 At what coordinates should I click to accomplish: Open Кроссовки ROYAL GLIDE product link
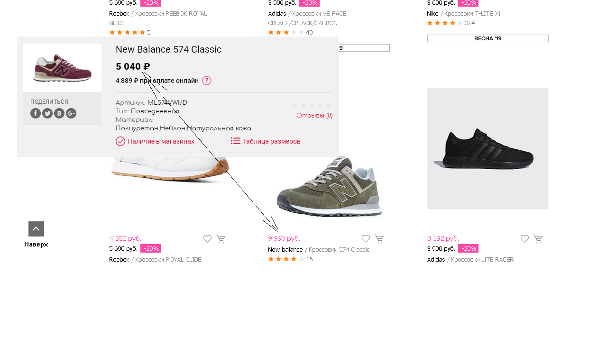(x=168, y=260)
